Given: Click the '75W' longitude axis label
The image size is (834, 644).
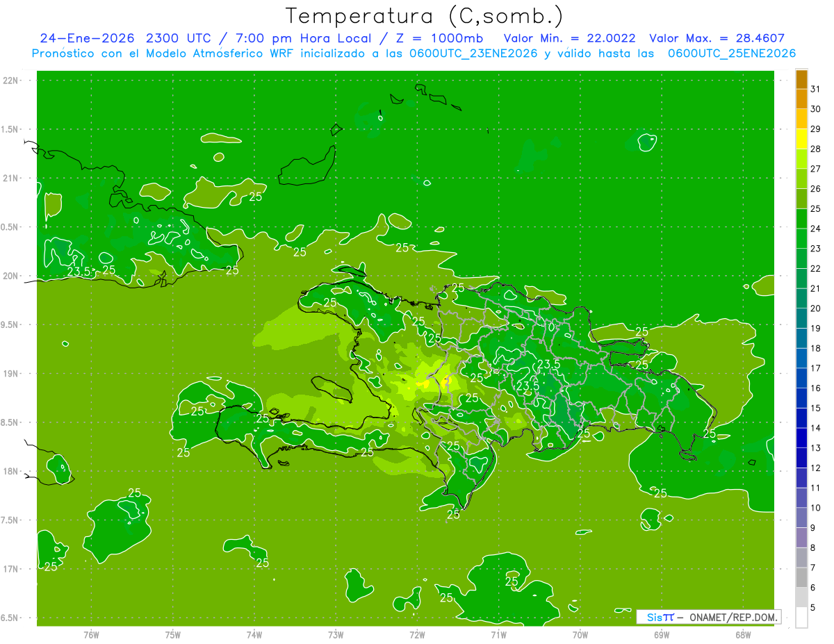Looking at the screenshot, I should [173, 636].
